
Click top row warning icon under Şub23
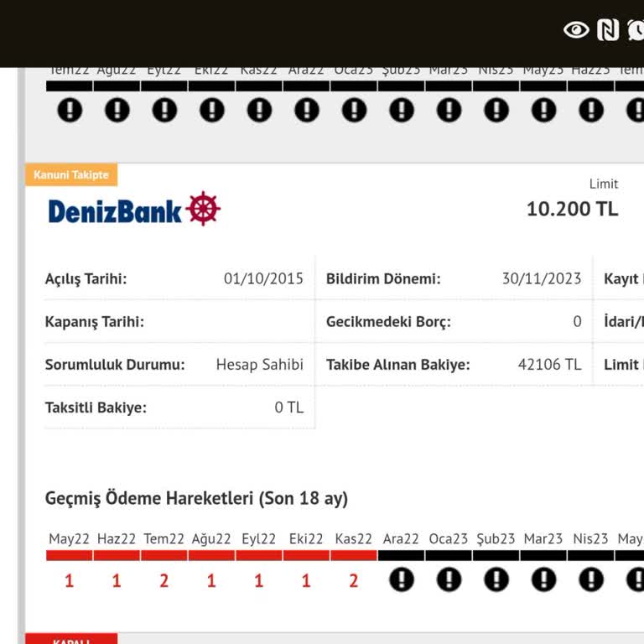[x=402, y=110]
